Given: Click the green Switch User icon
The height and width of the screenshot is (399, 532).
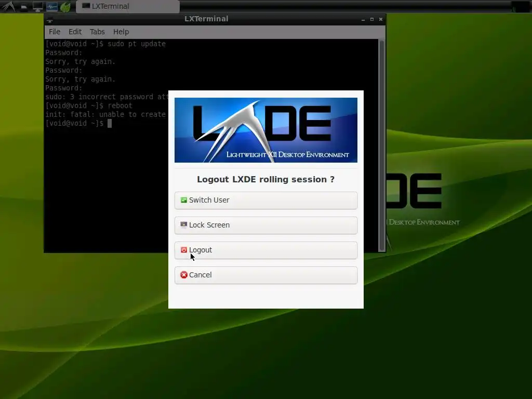Looking at the screenshot, I should [183, 200].
